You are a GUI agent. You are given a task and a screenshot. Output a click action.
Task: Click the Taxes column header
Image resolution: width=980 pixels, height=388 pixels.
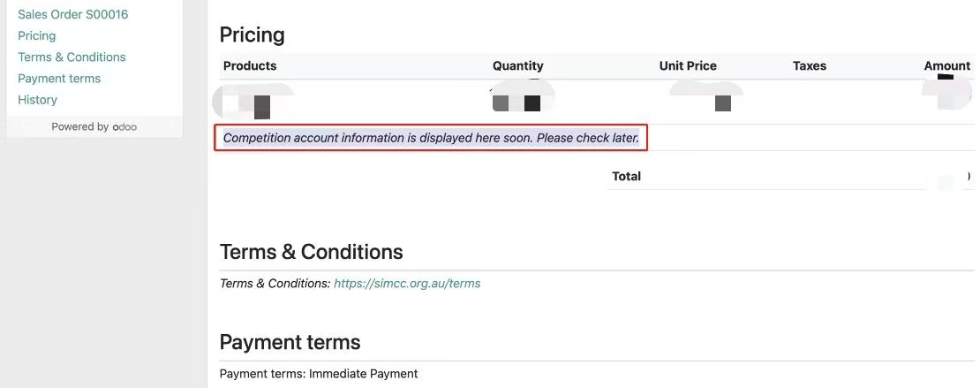809,65
